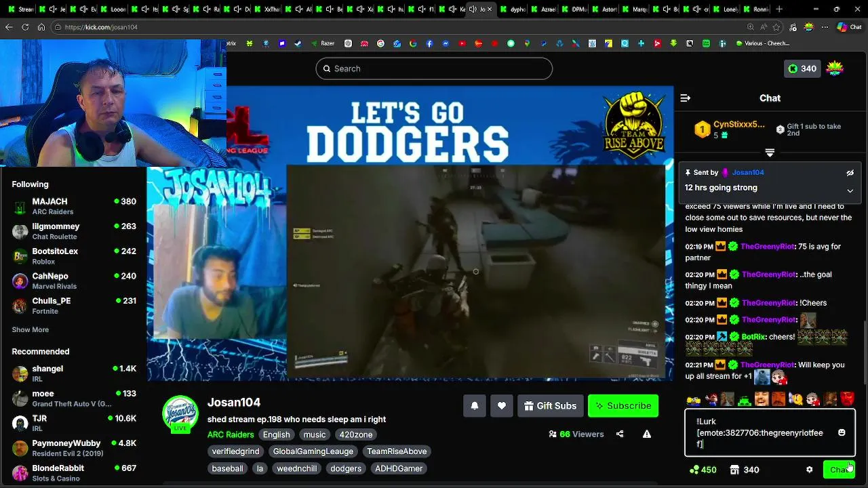This screenshot has height=488, width=868.
Task: Open the channel shop showing 340
Action: [x=745, y=470]
